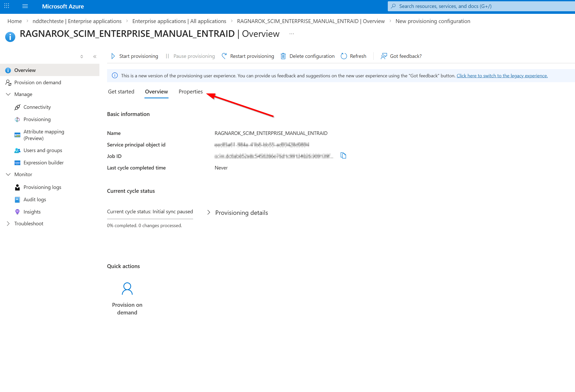Go to the Home breadcrumb link
Image resolution: width=575 pixels, height=392 pixels.
tap(15, 21)
